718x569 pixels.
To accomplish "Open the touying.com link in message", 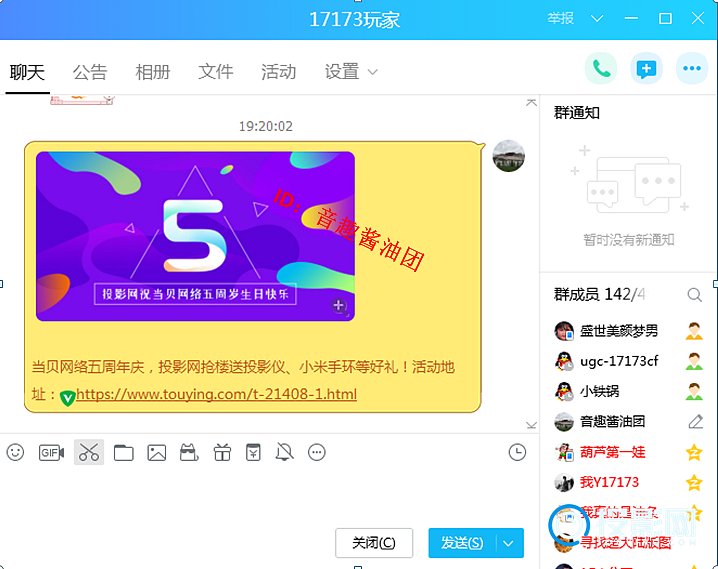I will [x=216, y=394].
